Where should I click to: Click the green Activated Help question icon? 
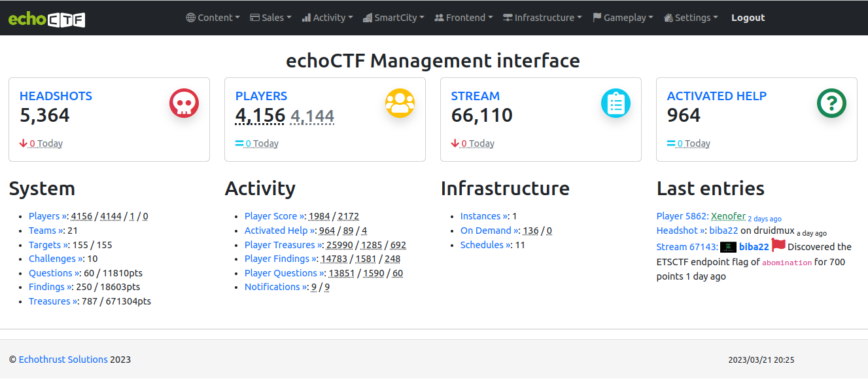click(831, 103)
